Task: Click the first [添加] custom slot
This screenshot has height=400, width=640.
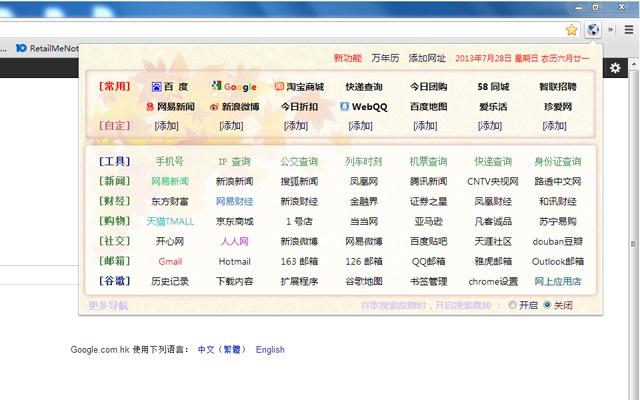Action: point(166,126)
